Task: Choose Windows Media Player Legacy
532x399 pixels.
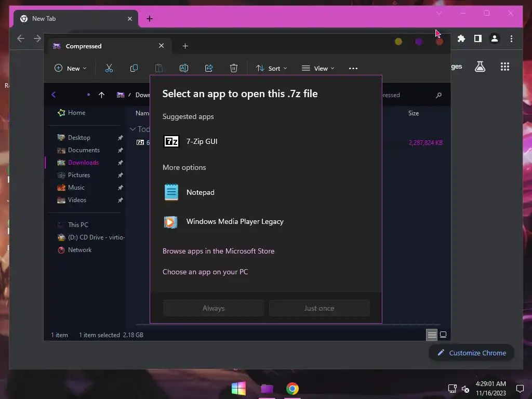Action: click(x=265, y=221)
